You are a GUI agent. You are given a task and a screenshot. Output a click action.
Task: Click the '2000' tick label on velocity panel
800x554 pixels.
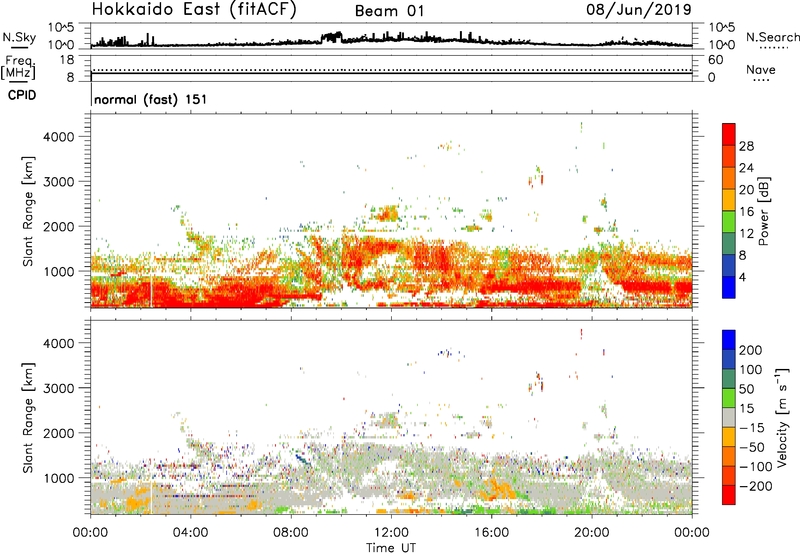pos(59,433)
